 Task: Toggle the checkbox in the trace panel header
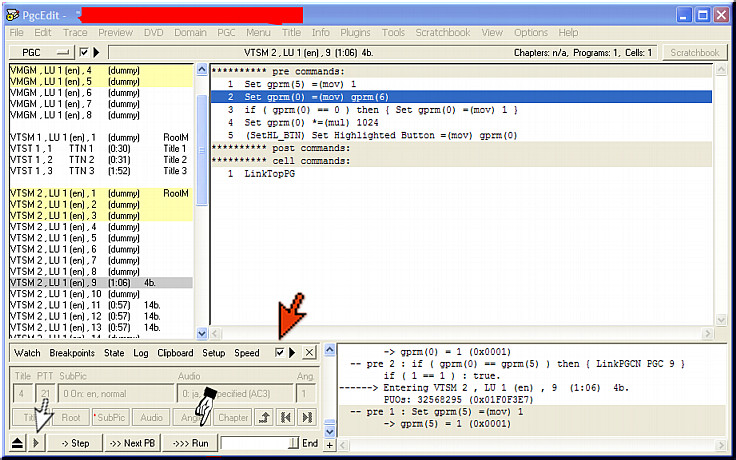click(x=279, y=353)
